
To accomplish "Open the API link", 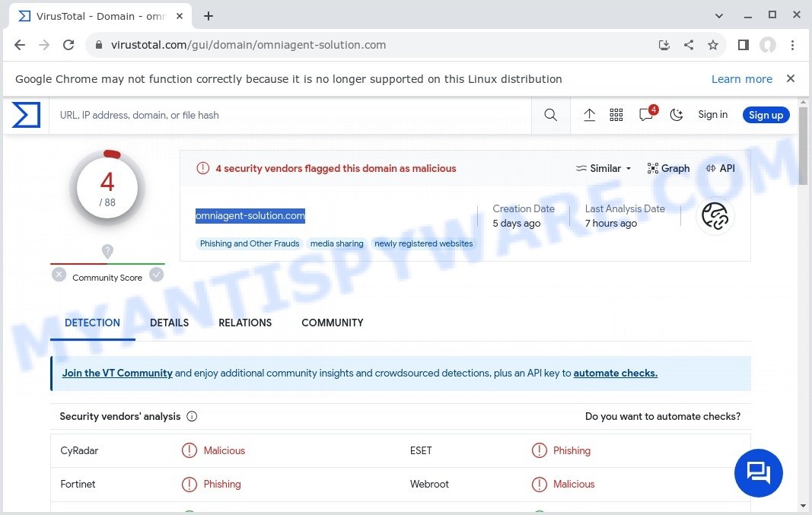I will [721, 168].
